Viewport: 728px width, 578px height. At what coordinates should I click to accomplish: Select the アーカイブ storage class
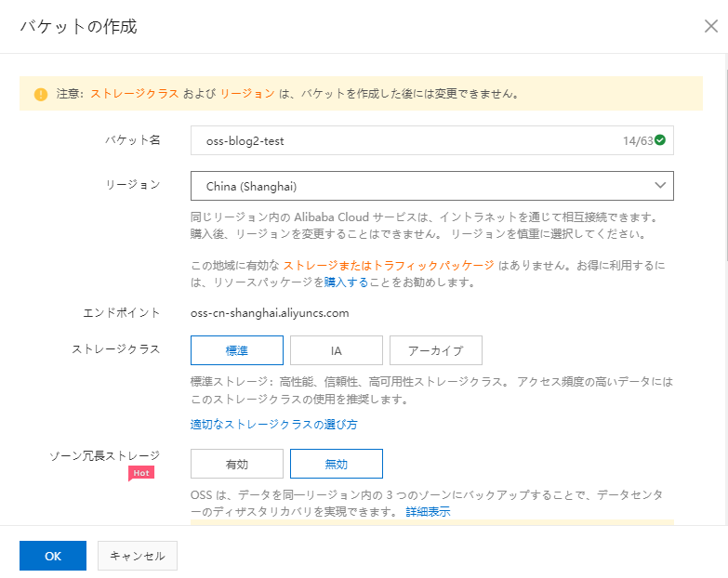tap(435, 350)
